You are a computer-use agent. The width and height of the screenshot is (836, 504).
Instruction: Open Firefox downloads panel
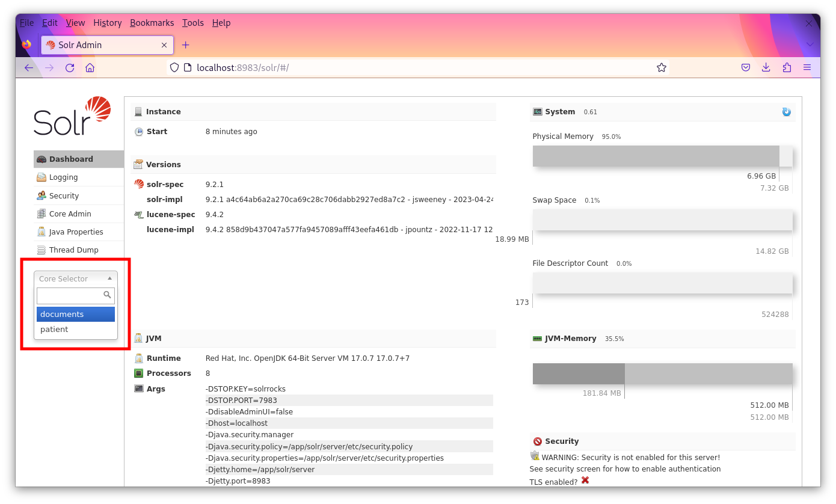766,67
